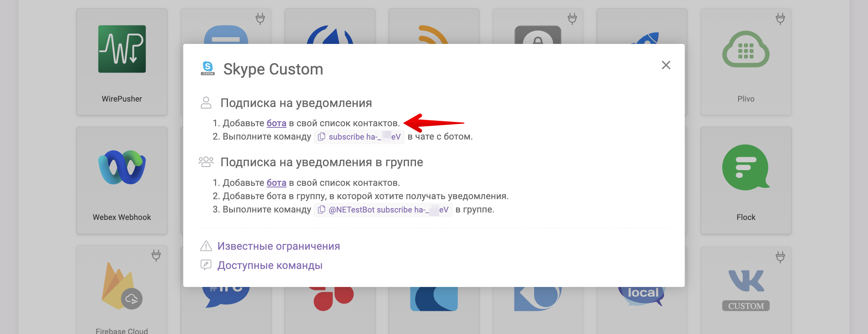The width and height of the screenshot is (868, 334).
Task: Open the Известные ограничения link
Action: click(x=279, y=246)
